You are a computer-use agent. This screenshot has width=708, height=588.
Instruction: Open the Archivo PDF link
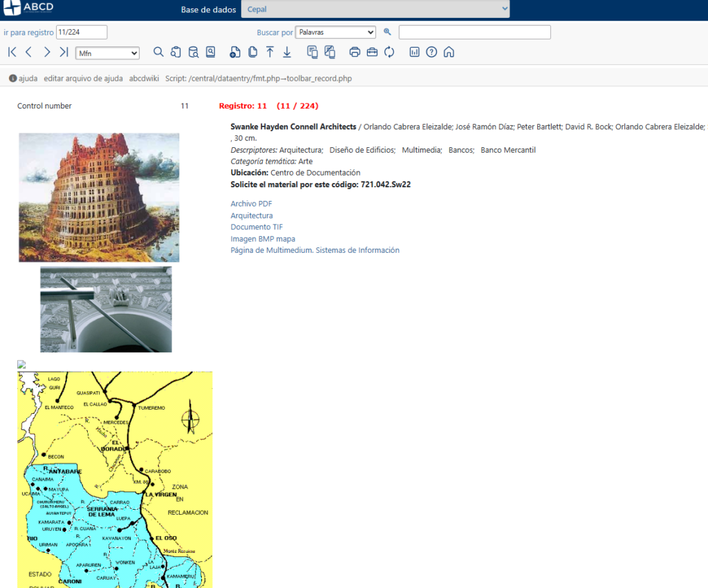(x=251, y=204)
